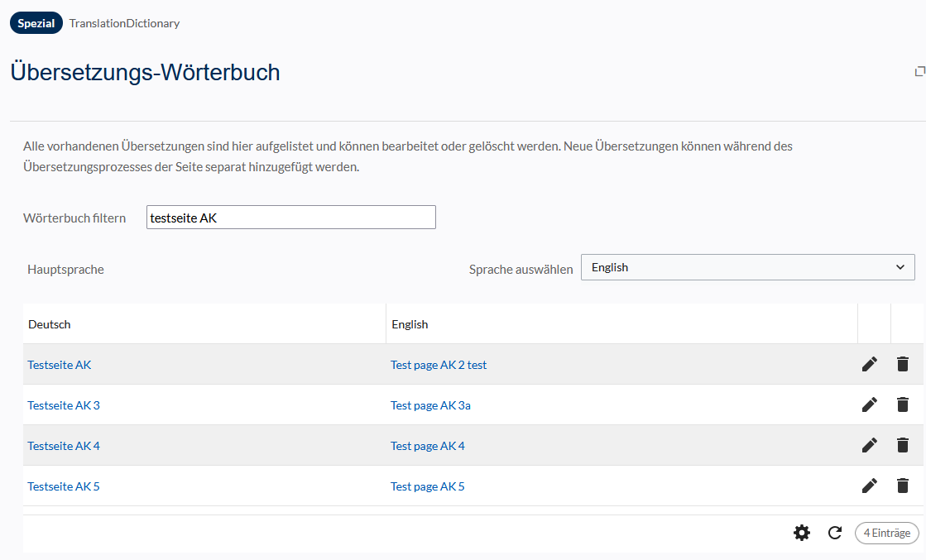Focus the Wörterbuch filtern input field

point(290,218)
